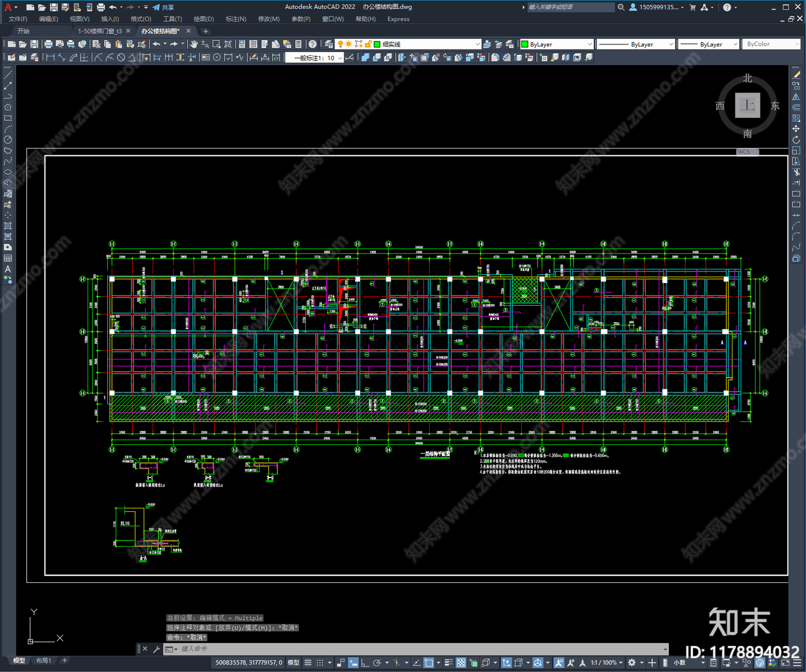806x672 pixels.
Task: Select the Hatch tool in left toolbar
Action: 8,226
